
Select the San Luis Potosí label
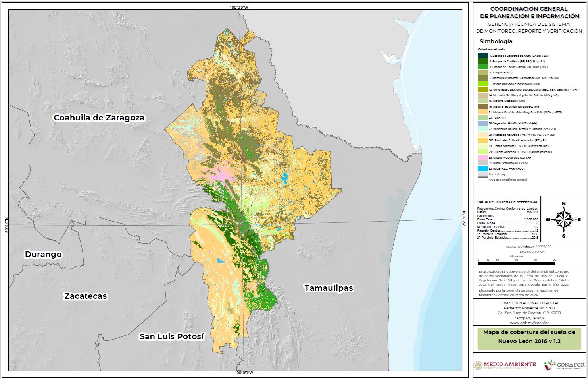[171, 336]
